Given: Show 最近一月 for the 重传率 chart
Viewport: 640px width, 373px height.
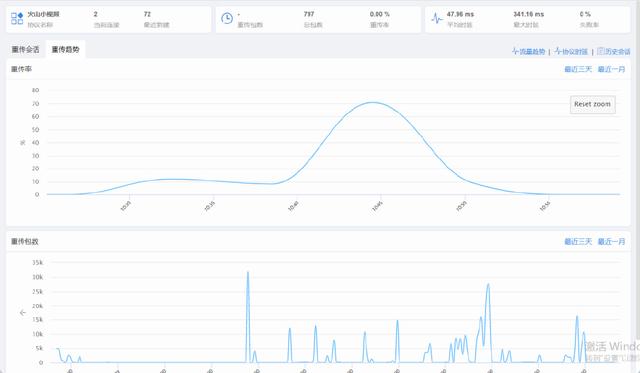Looking at the screenshot, I should (x=611, y=69).
